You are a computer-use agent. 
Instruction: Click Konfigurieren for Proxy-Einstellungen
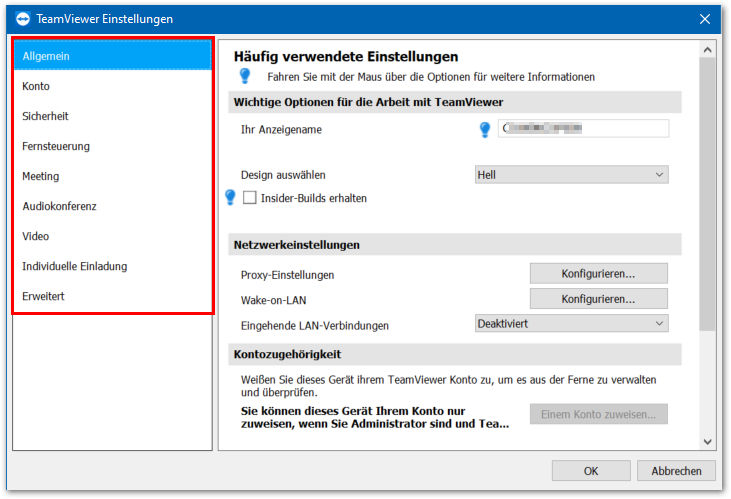click(x=599, y=274)
